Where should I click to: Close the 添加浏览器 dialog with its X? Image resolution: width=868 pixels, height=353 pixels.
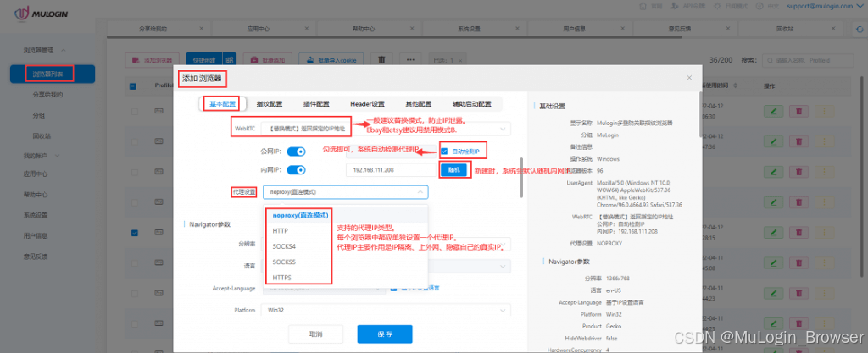coord(689,78)
